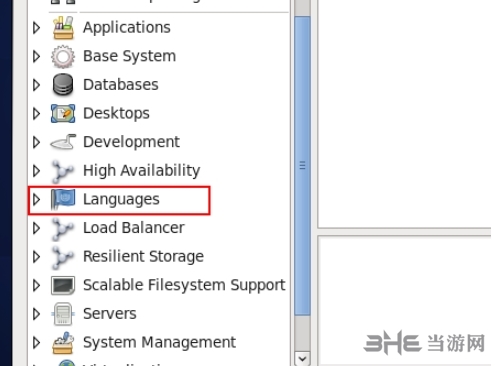Image resolution: width=495 pixels, height=366 pixels.
Task: Click the category list scrollbar thumb
Action: point(302,165)
